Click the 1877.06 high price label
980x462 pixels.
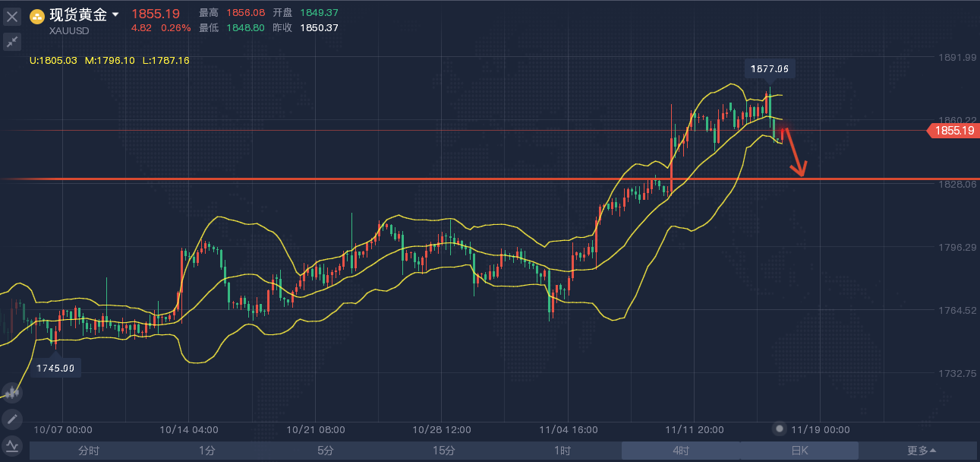point(770,68)
